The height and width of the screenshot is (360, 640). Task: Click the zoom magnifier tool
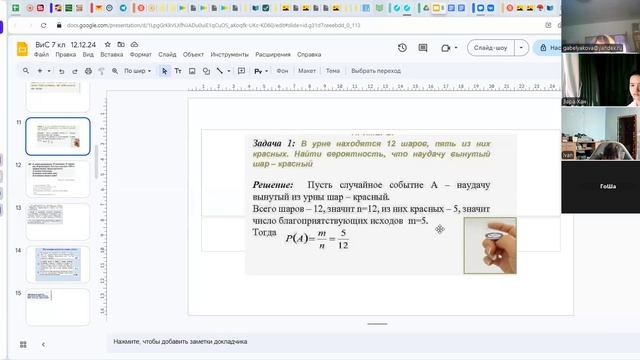coord(115,71)
